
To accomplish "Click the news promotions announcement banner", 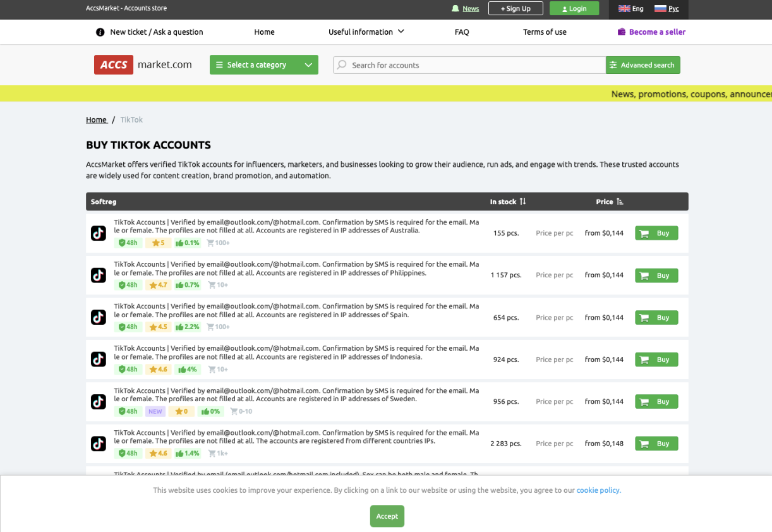I will [x=386, y=94].
